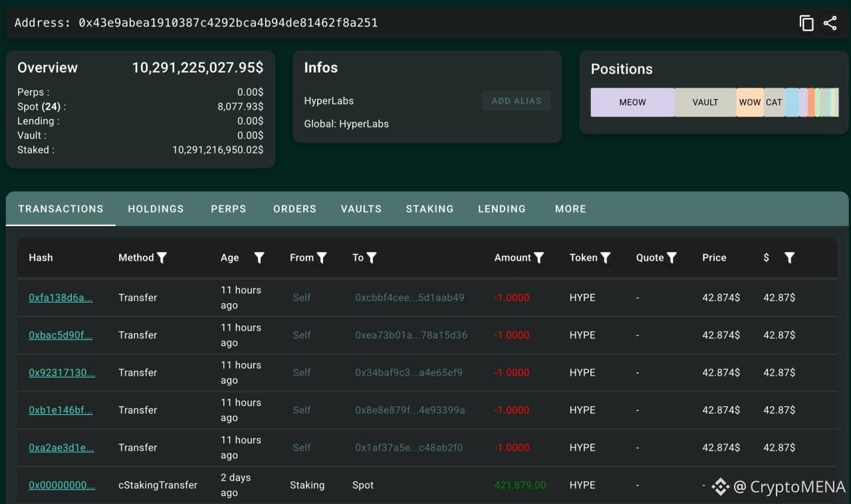
Task: Open the Lending tab
Action: point(502,209)
